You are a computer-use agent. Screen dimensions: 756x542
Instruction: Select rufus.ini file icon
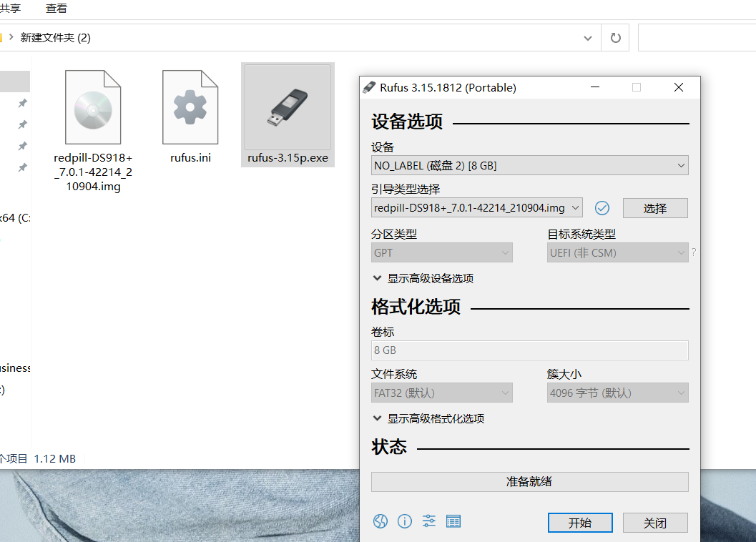point(190,107)
